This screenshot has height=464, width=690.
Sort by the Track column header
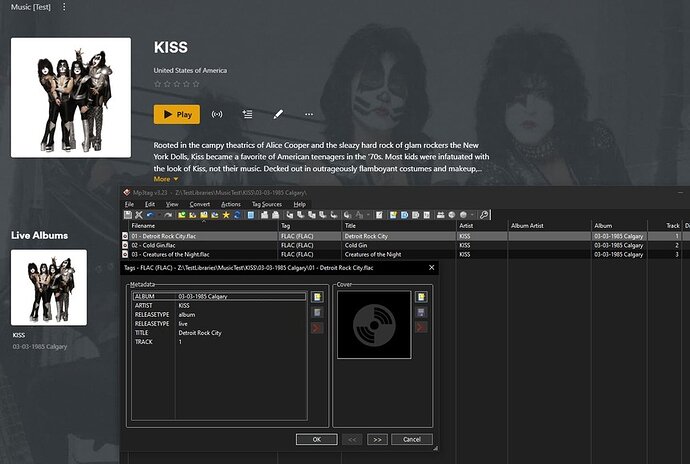click(664, 225)
